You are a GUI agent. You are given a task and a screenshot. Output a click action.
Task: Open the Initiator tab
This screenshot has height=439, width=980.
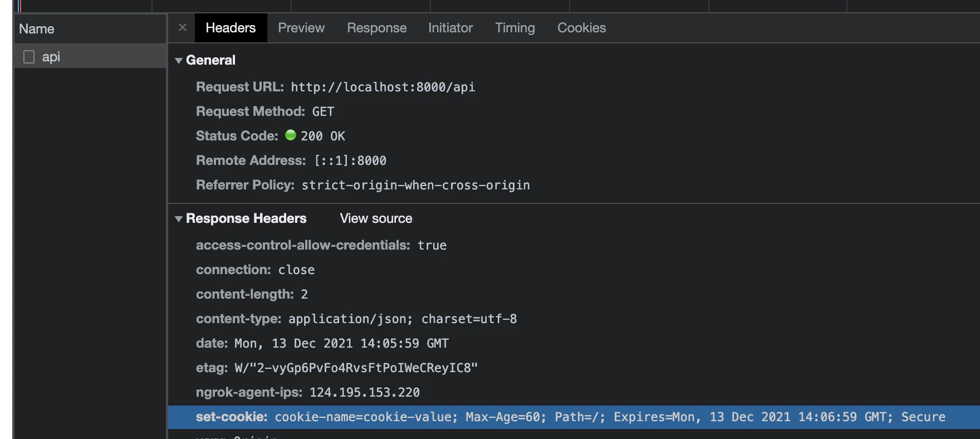[450, 28]
